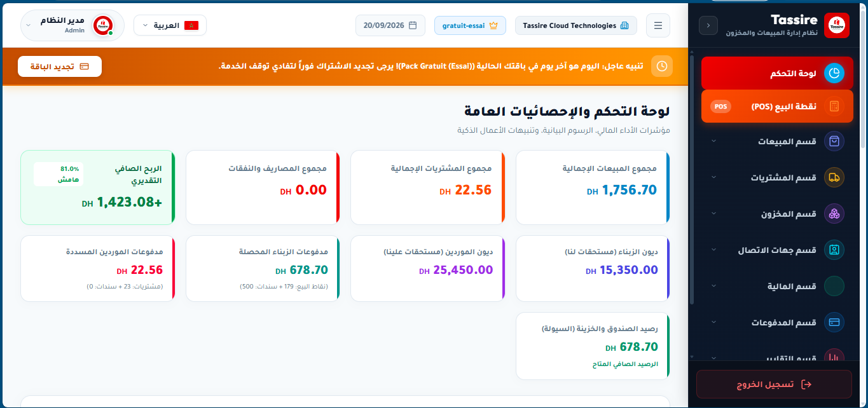Click the admin avatar logo
Screen dimensions: 868x408
point(103,25)
